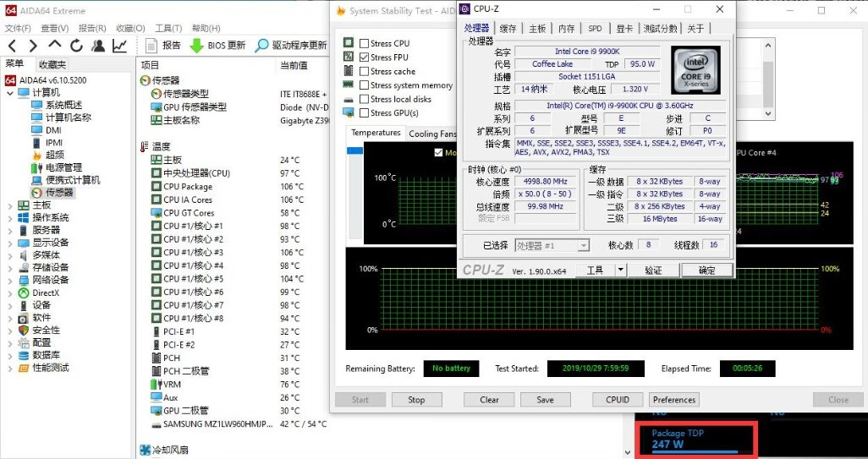Image resolution: width=868 pixels, height=459 pixels.
Task: Click the Up arrow in AIDA64 toolbar
Action: pyautogui.click(x=54, y=46)
